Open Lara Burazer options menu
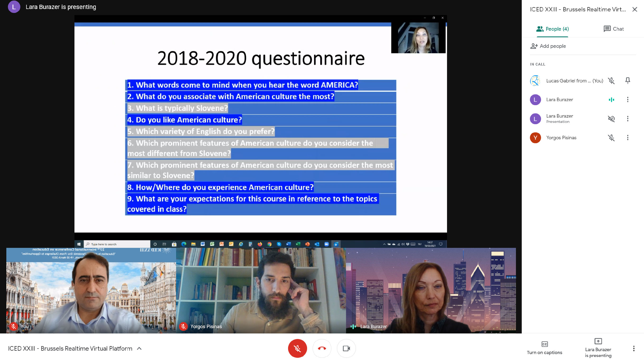Screen dimensions: 644x362 (x=628, y=99)
